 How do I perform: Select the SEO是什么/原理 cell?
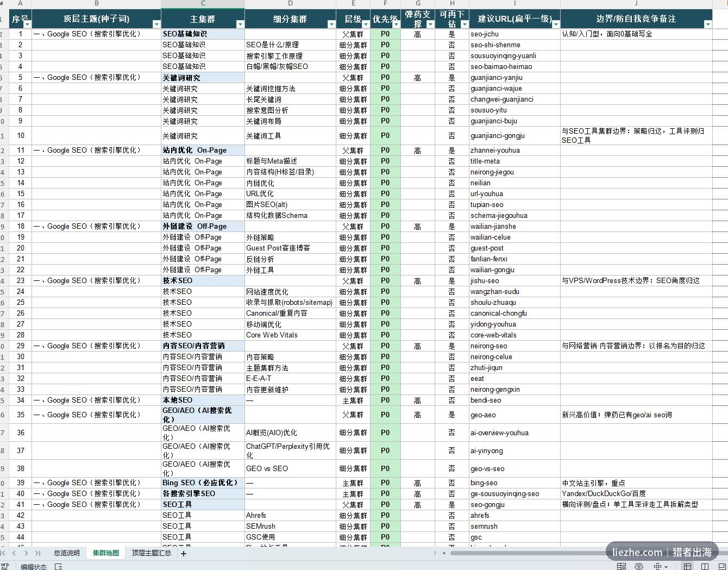(x=291, y=45)
